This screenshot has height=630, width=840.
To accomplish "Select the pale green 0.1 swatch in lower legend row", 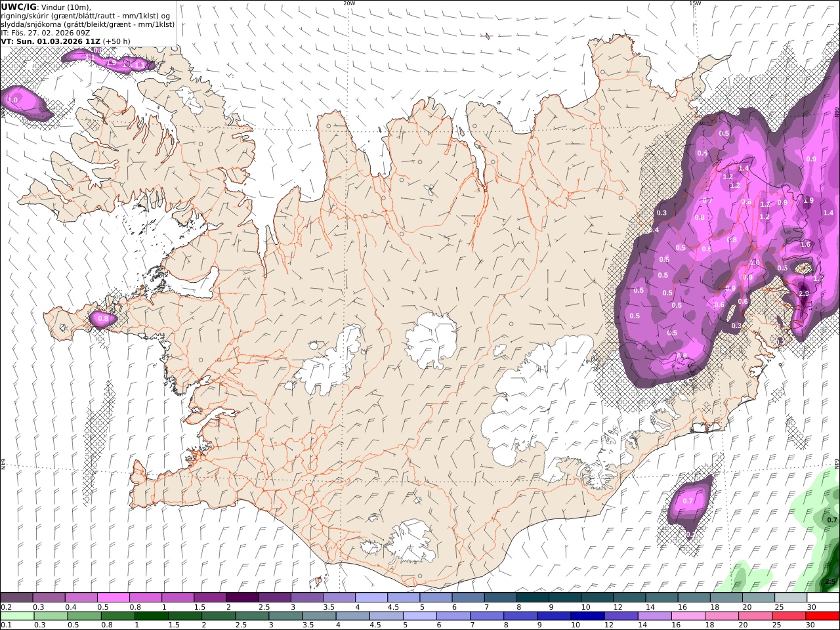I will (17, 616).
